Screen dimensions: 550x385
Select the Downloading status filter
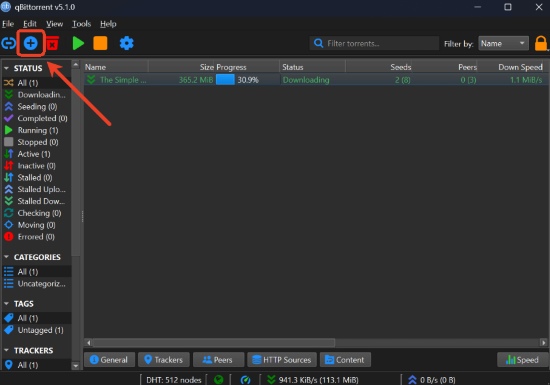pos(36,95)
